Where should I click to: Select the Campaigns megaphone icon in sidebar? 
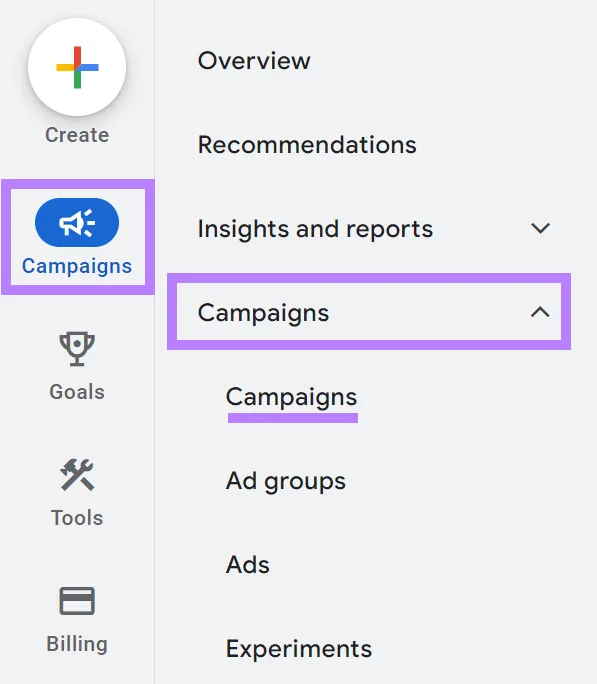click(x=77, y=222)
